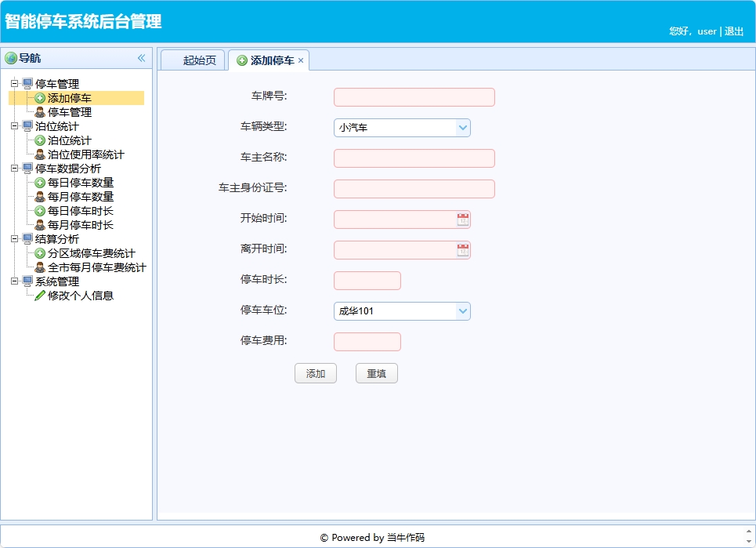756x548 pixels.
Task: Open the calendar picker for 离开时间
Action: 463,249
